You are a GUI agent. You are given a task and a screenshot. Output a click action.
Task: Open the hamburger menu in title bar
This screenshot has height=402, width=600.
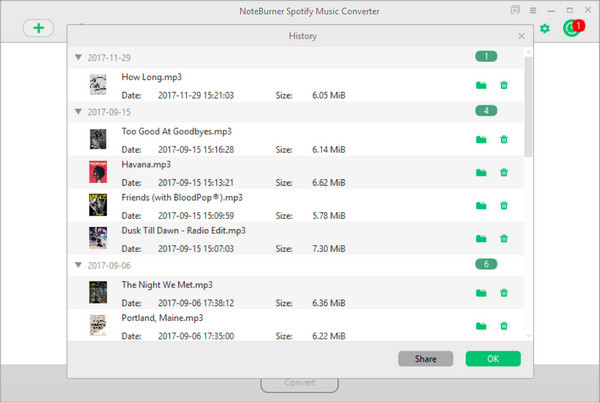pos(533,11)
